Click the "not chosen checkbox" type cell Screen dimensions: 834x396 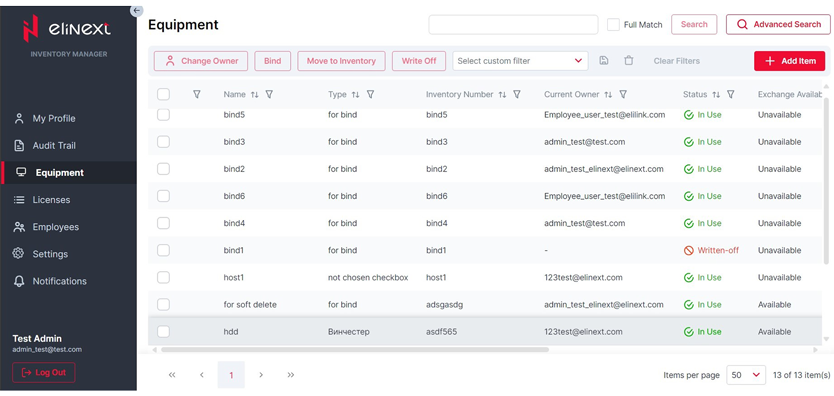[x=368, y=277]
